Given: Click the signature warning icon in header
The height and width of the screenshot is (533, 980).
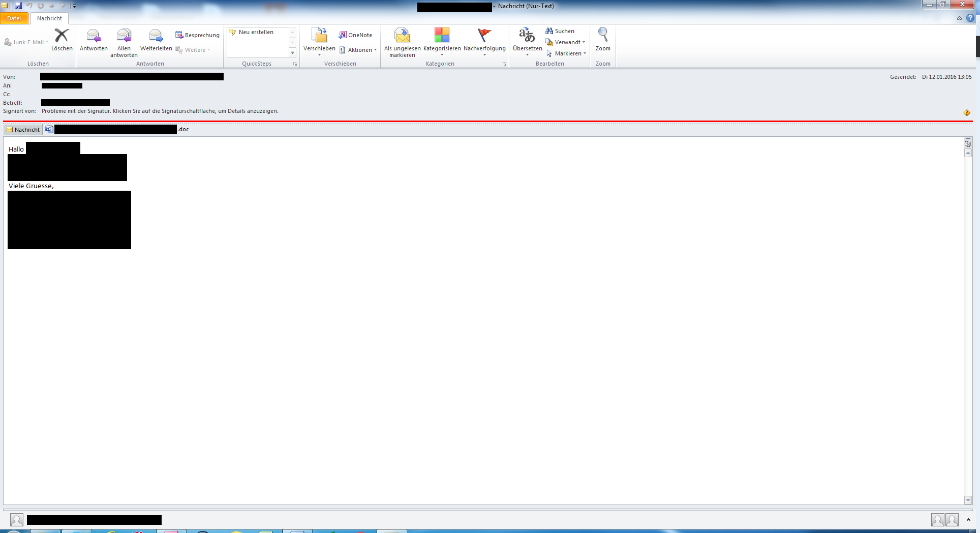Looking at the screenshot, I should pos(967,112).
